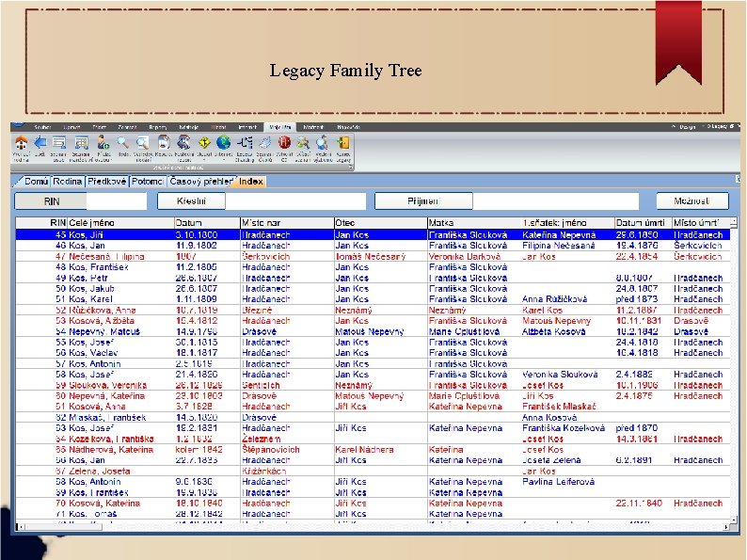Select the row 'Nečesaná, Filipína'
The height and width of the screenshot is (560, 747).
tap(373, 256)
